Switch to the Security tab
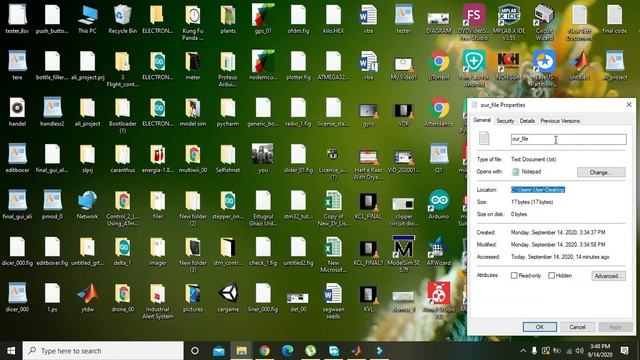This screenshot has height=360, width=640. [505, 121]
